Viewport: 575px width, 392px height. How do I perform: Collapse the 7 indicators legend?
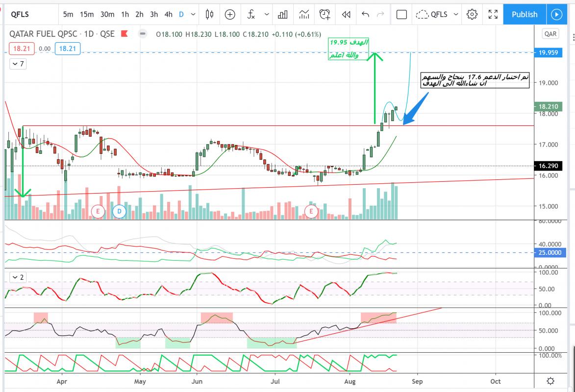pos(18,64)
